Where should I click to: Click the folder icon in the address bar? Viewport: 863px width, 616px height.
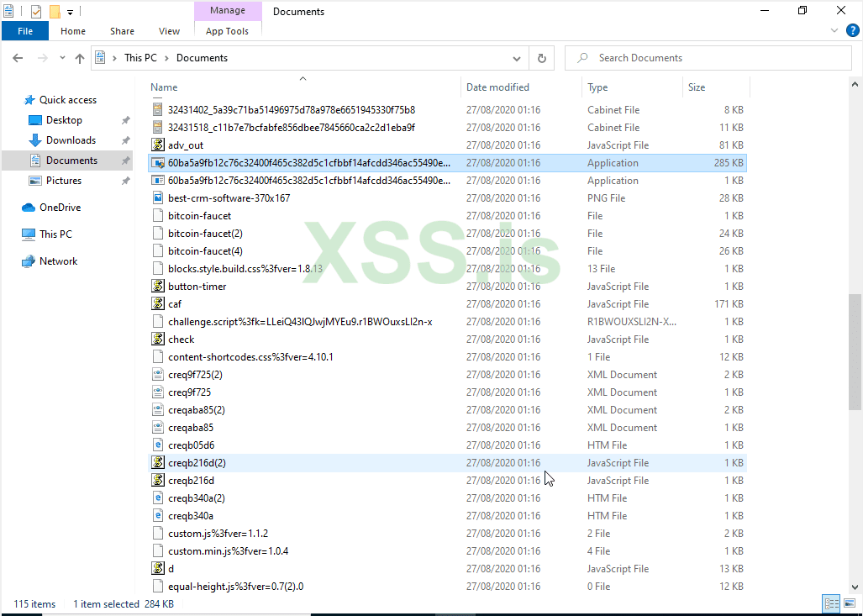coord(100,57)
